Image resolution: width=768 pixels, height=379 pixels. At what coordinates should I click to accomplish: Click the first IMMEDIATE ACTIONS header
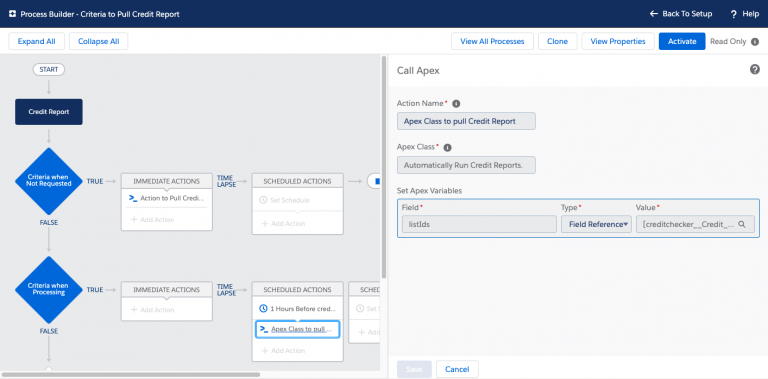click(x=167, y=181)
